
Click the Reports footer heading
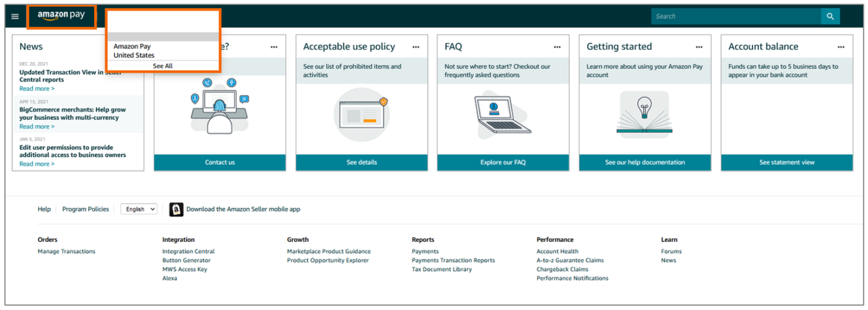[423, 240]
